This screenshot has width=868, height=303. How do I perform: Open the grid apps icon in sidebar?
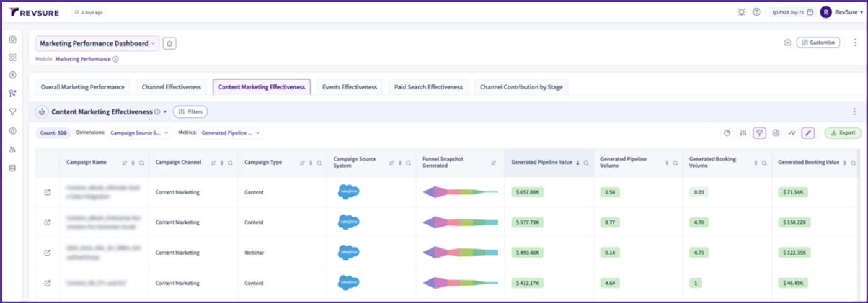coord(12,57)
